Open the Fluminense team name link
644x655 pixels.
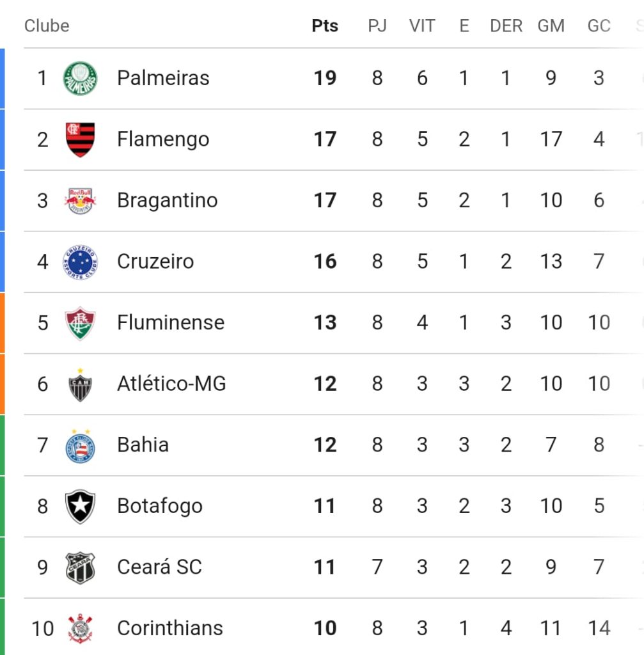(x=171, y=322)
